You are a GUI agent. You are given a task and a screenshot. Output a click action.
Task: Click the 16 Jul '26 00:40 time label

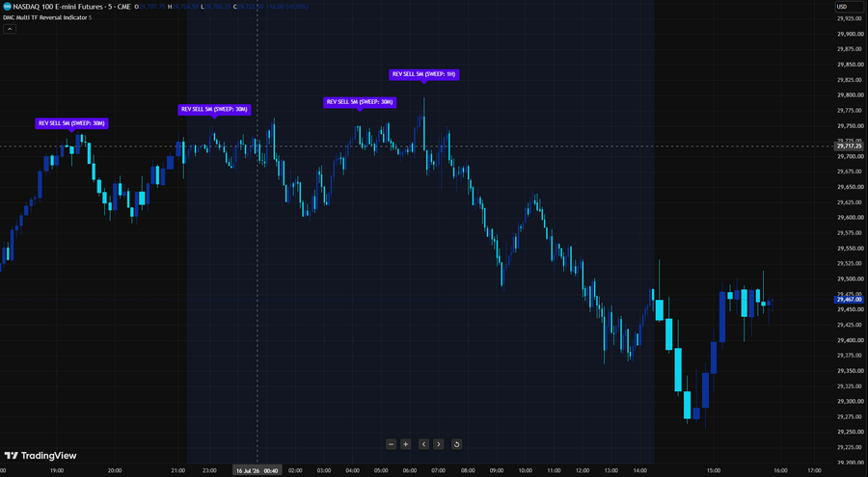click(257, 471)
